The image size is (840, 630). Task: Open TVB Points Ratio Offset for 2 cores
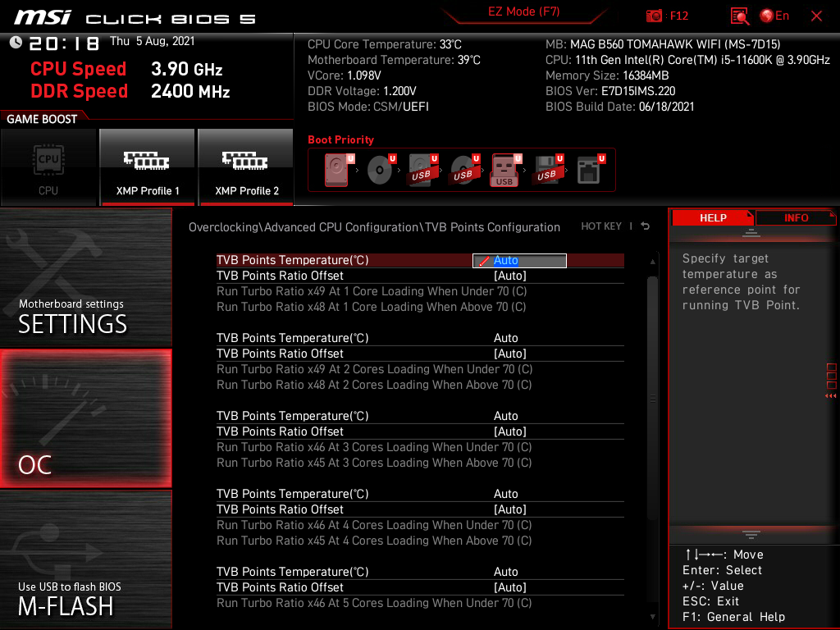pyautogui.click(x=420, y=354)
